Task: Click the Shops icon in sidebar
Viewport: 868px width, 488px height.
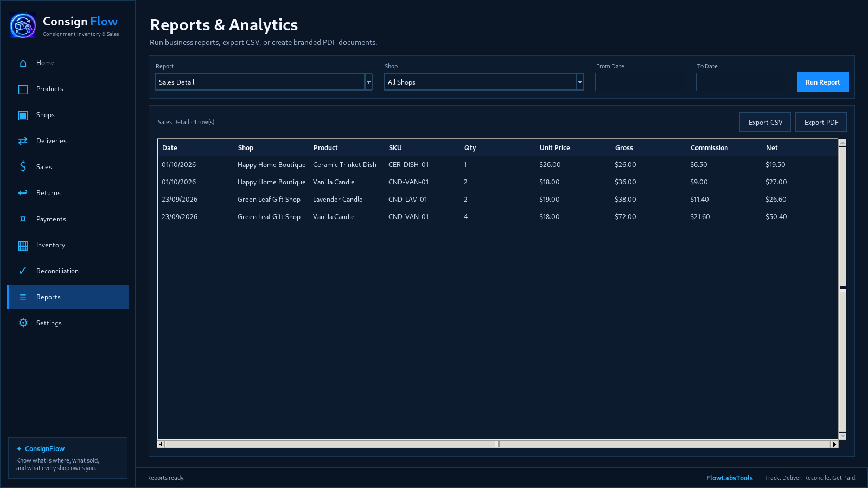Action: click(x=23, y=115)
